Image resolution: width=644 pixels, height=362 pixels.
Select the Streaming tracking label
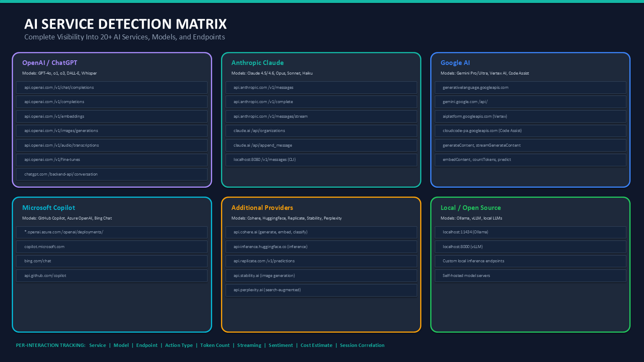pyautogui.click(x=249, y=345)
